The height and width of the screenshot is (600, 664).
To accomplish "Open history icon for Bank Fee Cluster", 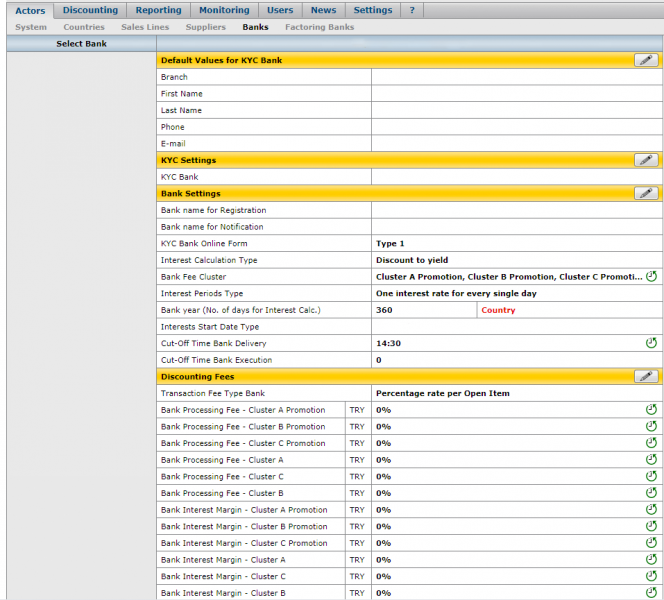I will pos(651,276).
